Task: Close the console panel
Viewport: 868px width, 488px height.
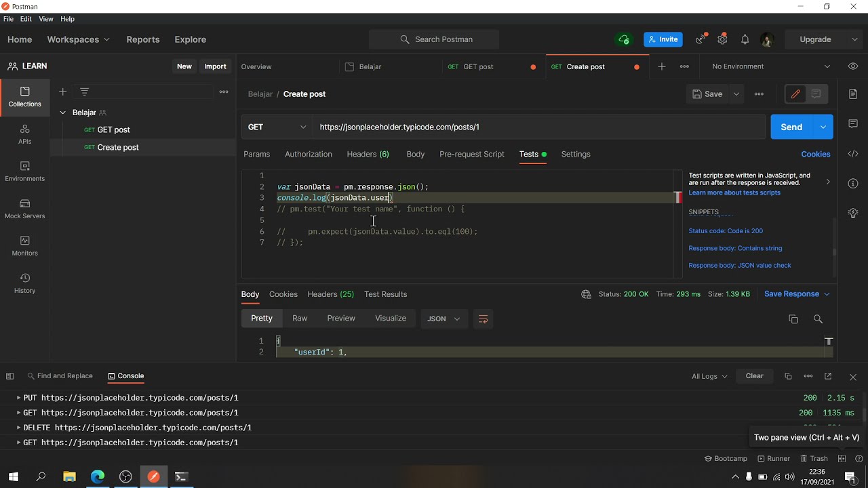Action: 853,377
